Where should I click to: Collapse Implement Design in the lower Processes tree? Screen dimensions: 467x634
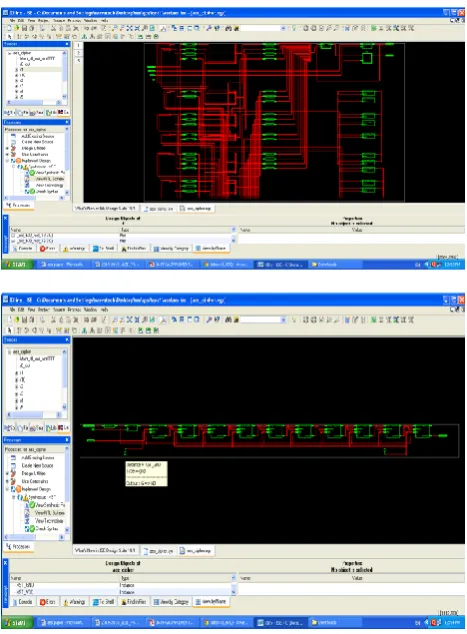[x=7, y=489]
